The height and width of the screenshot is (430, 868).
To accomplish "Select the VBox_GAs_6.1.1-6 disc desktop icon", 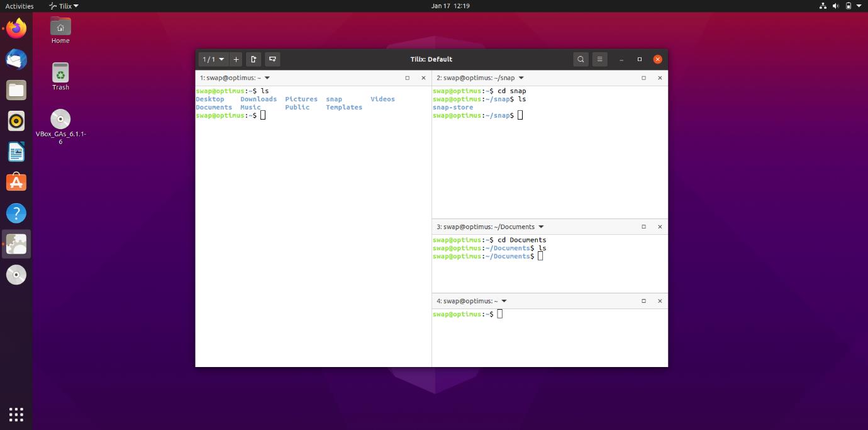I will [60, 127].
